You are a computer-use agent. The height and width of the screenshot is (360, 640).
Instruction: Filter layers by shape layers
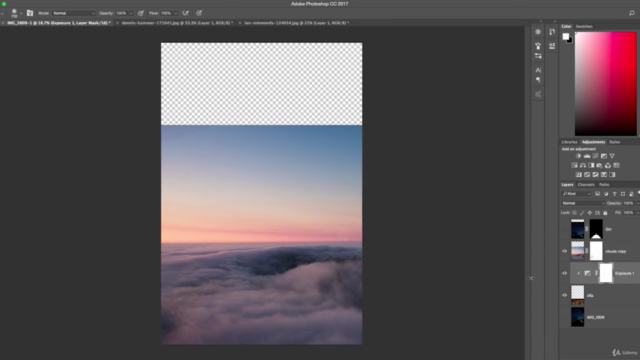point(623,194)
